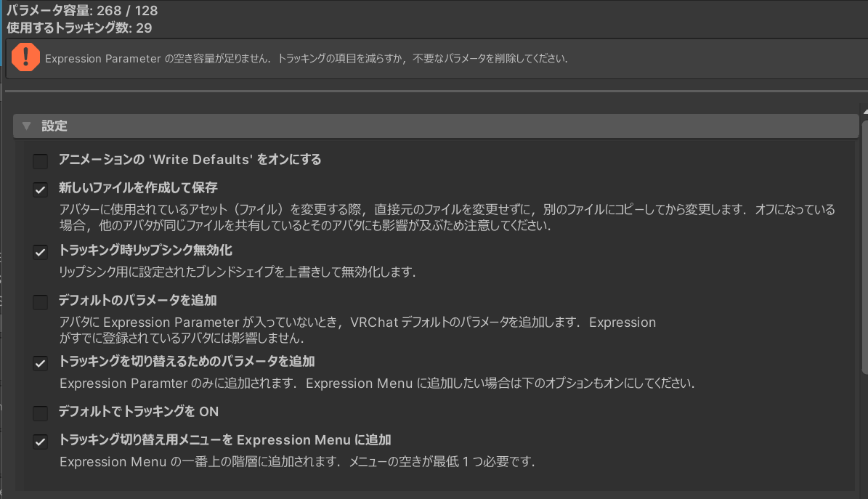
Task: Click the description starting アバターに使用されているアセット
Action: (447, 217)
